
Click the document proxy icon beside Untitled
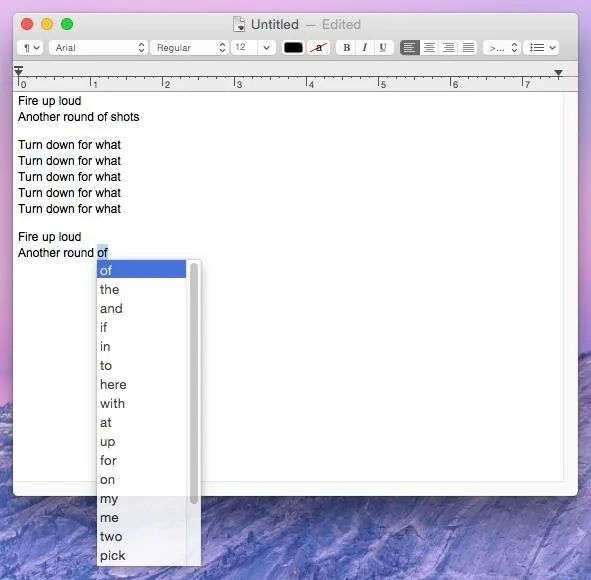(239, 24)
